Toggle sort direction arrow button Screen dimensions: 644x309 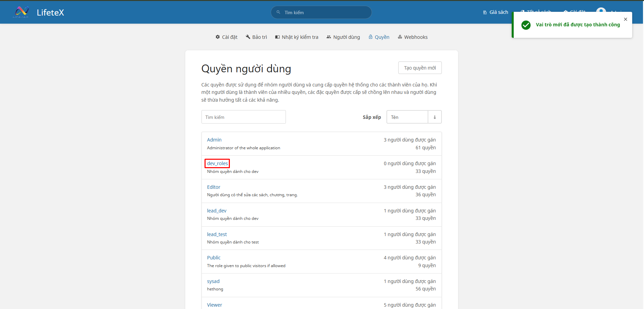(x=435, y=117)
